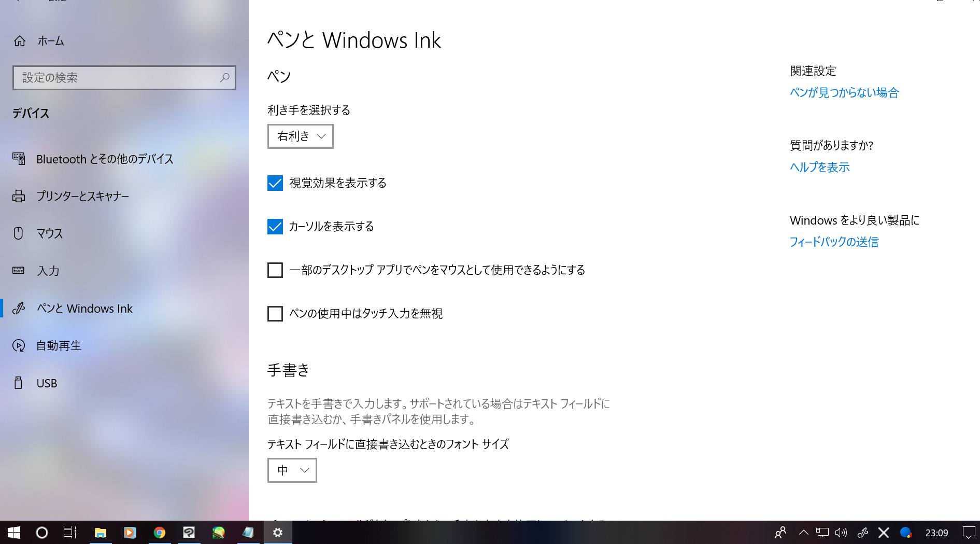
Task: Click the ヘルプを表示 link
Action: tap(820, 168)
